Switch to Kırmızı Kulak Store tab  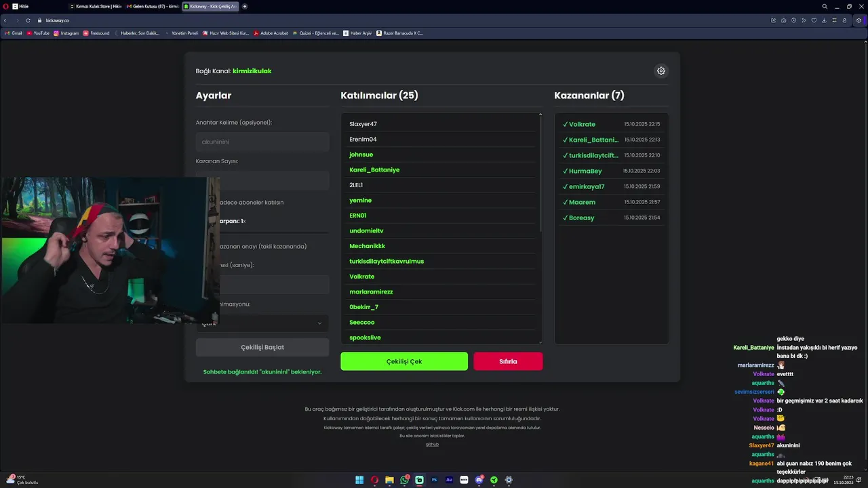click(x=95, y=6)
